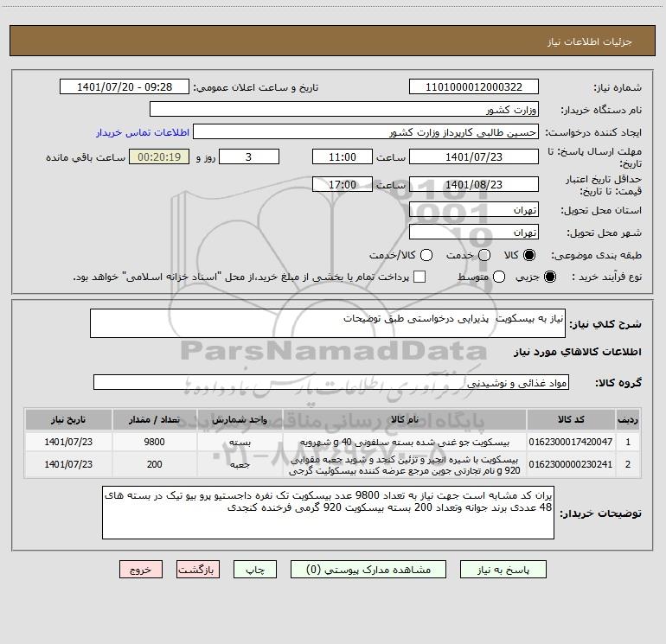
Task: Click the پاسخ به نیاز button
Action: pos(503,570)
